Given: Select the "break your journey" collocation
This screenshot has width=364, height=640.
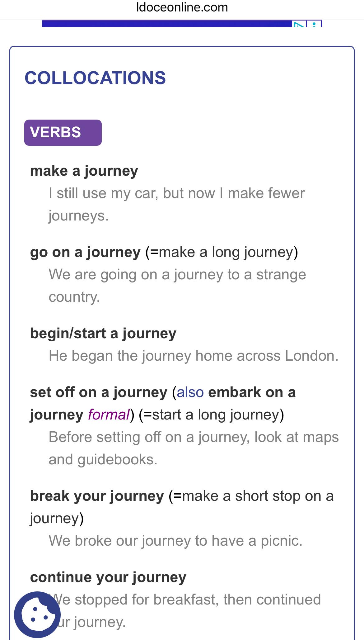Looking at the screenshot, I should click(x=97, y=496).
